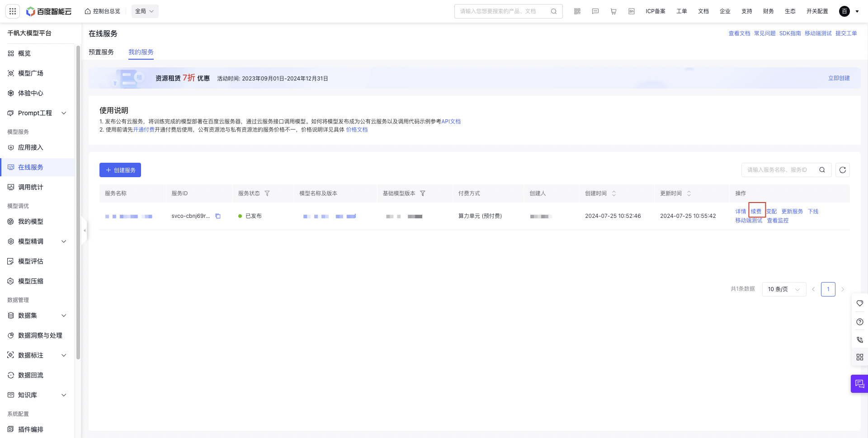This screenshot has width=868, height=438.
Task: Open the QR grid icon on right rail
Action: point(860,357)
